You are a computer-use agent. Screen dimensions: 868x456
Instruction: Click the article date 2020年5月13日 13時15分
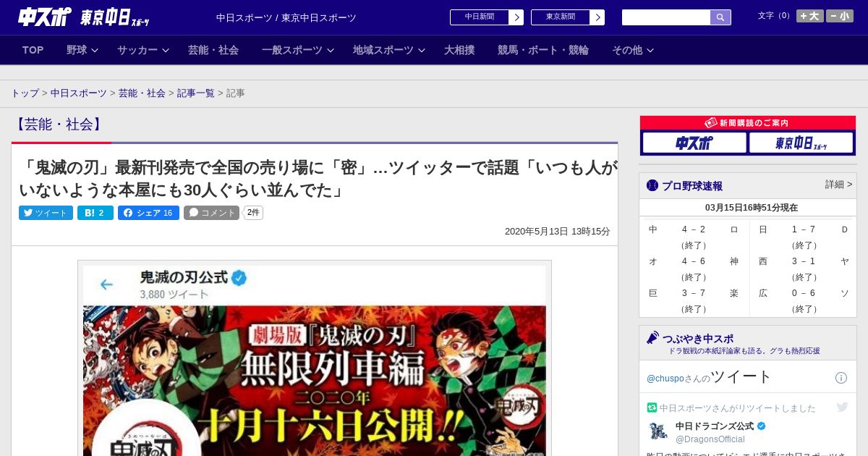tap(557, 232)
